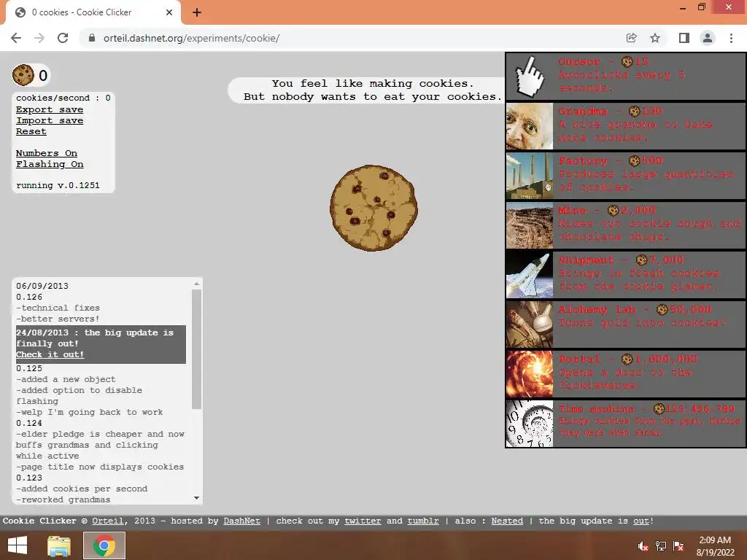Click the cookie icon beside Portal price
747x560 pixels.
pyautogui.click(x=627, y=359)
